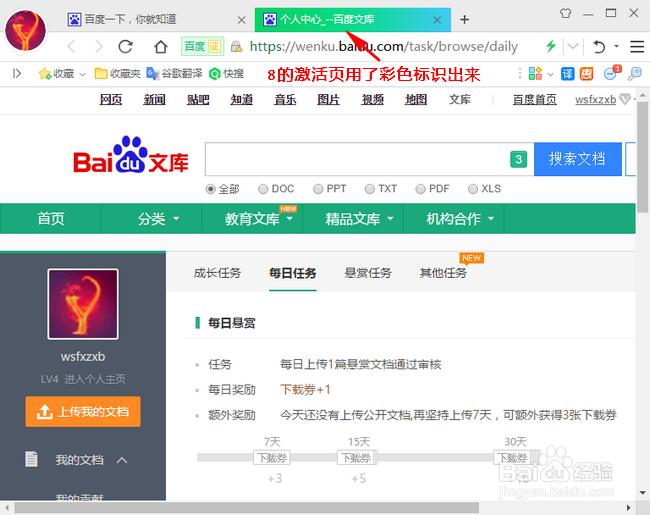
Task: Click the Baidu 文库 logo
Action: pyautogui.click(x=131, y=155)
